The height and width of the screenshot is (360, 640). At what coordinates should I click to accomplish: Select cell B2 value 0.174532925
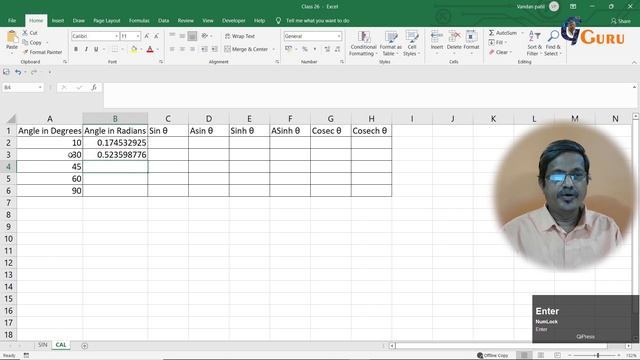[x=115, y=143]
